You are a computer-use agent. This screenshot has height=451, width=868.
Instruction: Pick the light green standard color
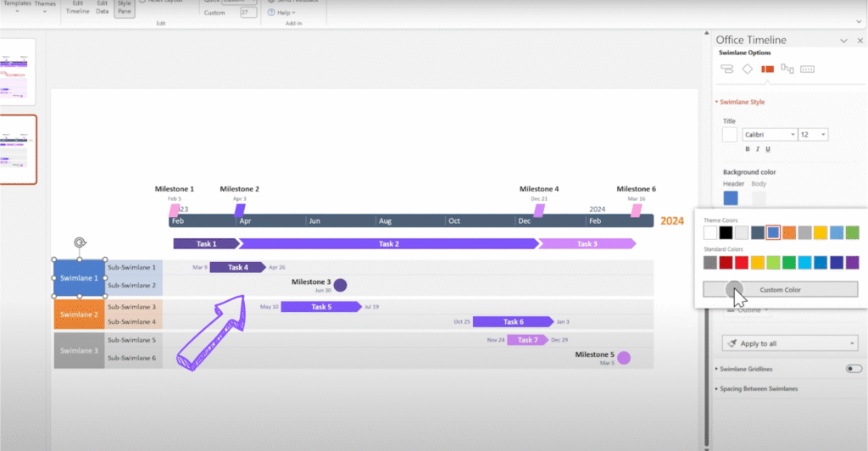[773, 262]
